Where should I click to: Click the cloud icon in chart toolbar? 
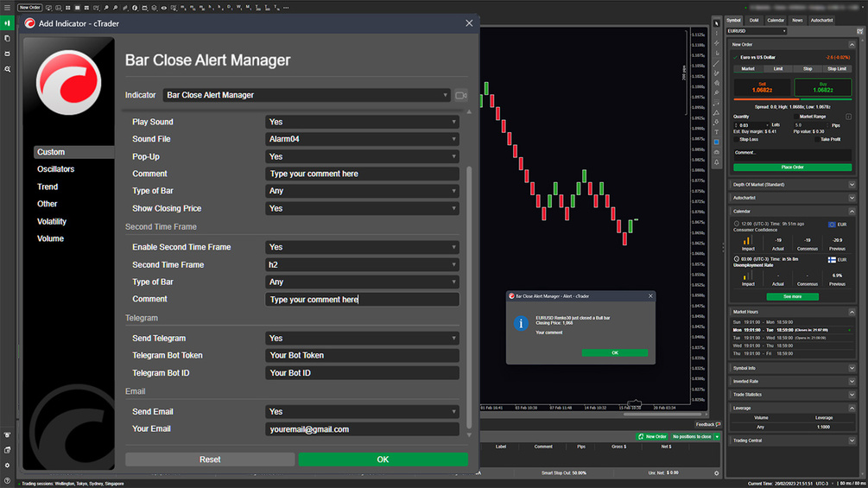coord(716,152)
